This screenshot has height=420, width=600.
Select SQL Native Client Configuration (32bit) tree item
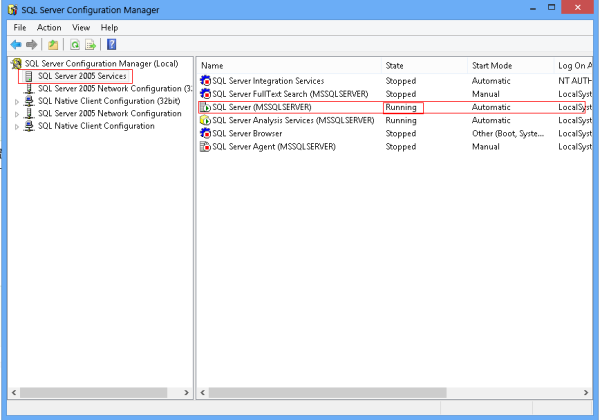[x=109, y=101]
